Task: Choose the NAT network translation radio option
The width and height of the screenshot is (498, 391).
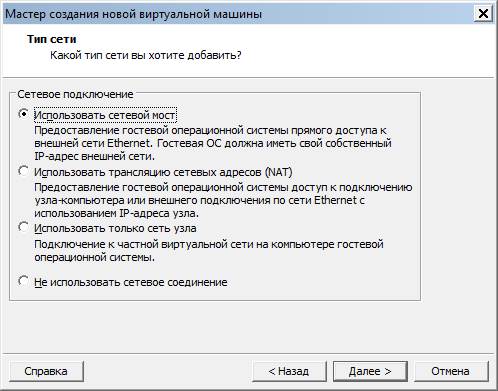Action: (23, 171)
